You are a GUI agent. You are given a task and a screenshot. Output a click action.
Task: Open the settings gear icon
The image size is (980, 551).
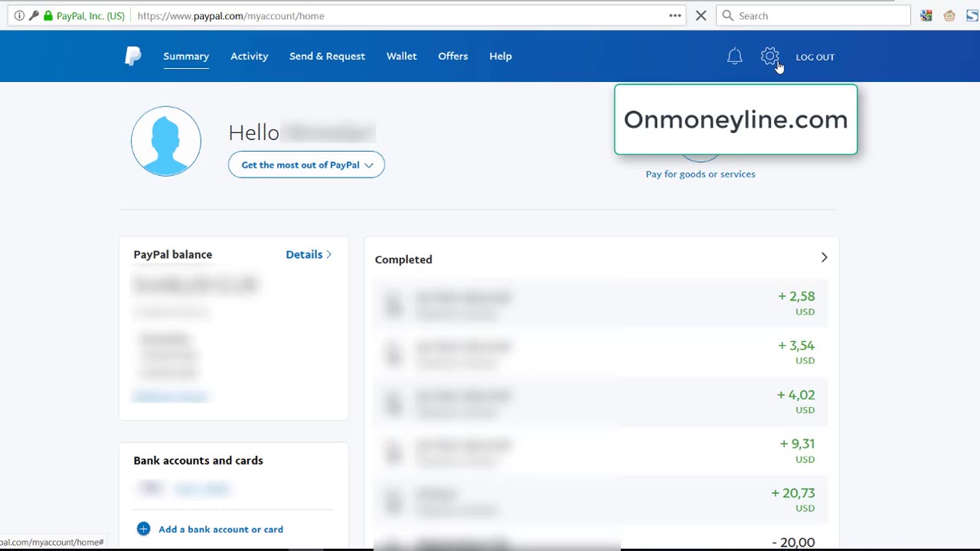coord(769,56)
